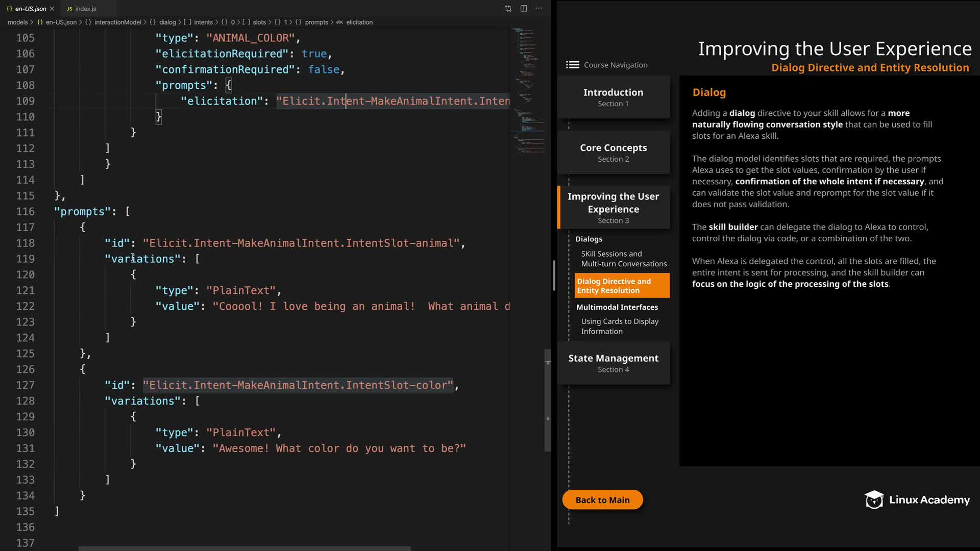Open the models folder breadcrumb

tap(17, 22)
